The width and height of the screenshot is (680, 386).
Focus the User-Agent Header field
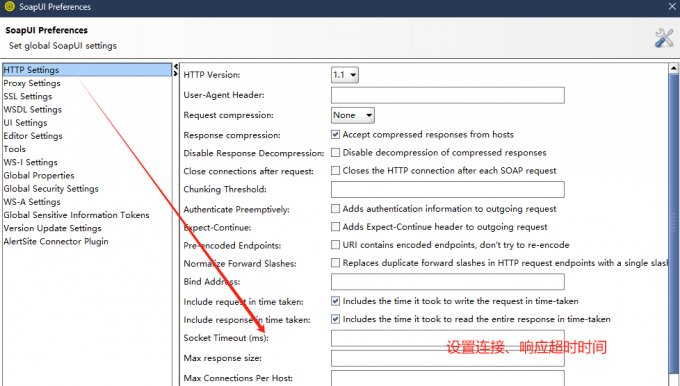tap(448, 95)
